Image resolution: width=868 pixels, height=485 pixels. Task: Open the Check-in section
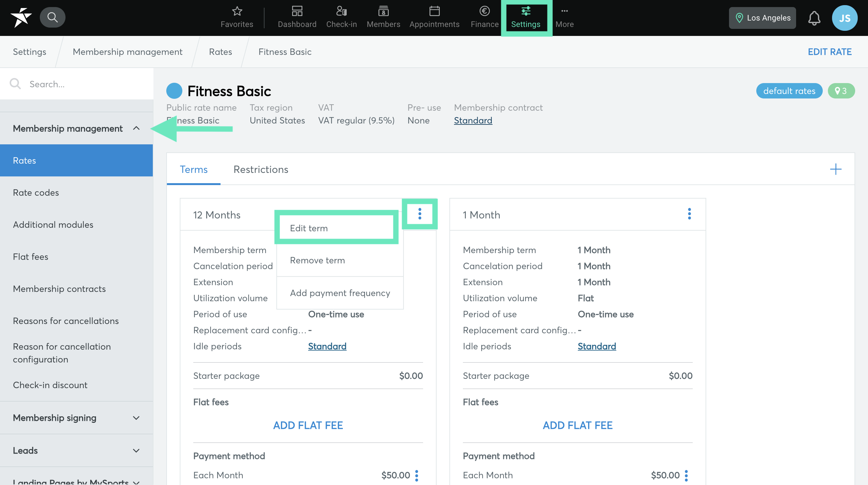(341, 18)
